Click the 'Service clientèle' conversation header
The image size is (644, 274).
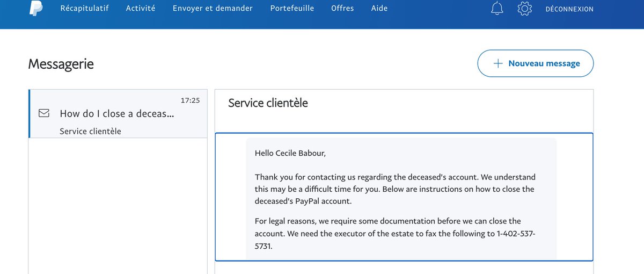(268, 103)
